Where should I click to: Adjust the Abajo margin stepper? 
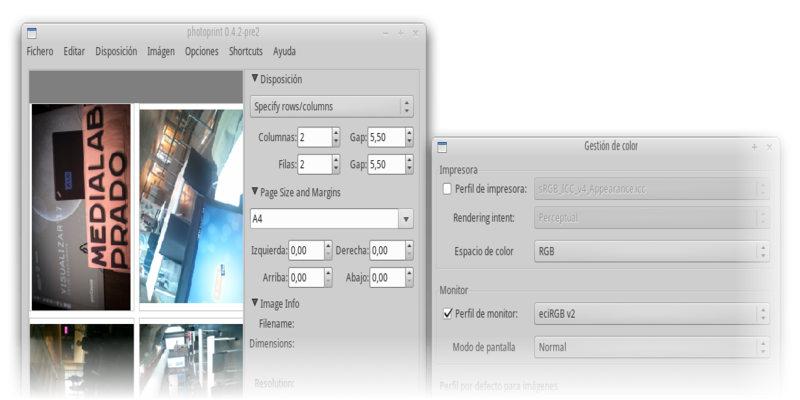pyautogui.click(x=409, y=278)
